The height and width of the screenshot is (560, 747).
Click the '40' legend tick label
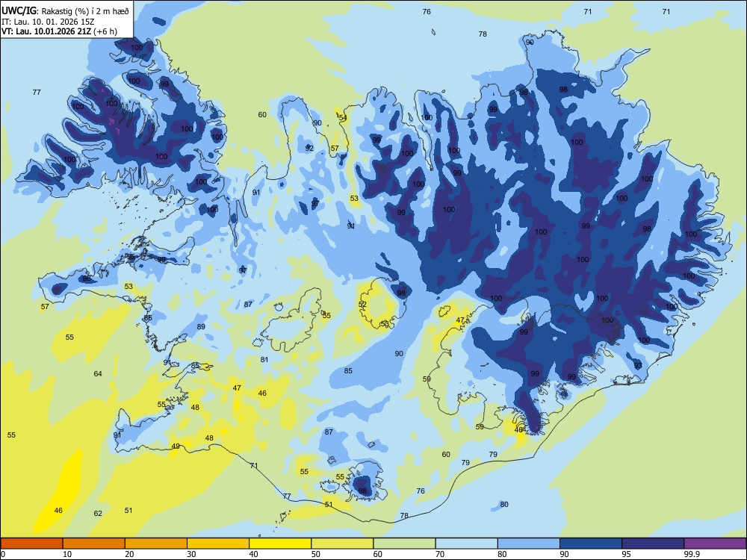pos(253,554)
